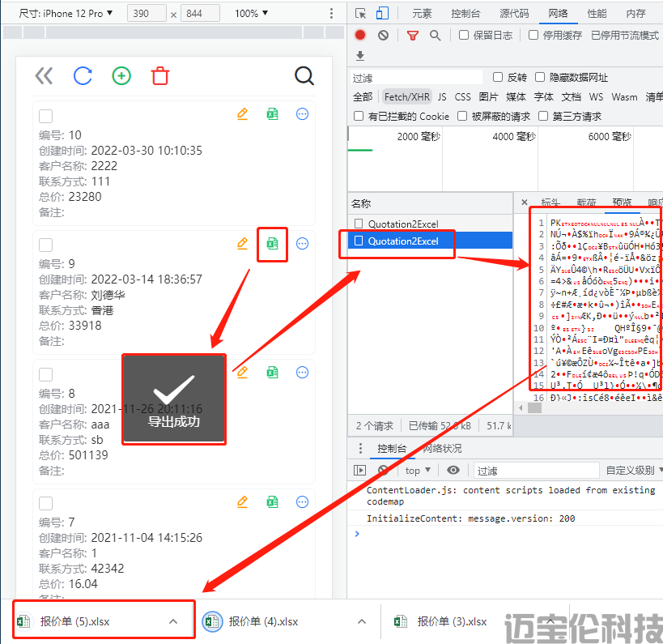Viewport: 663px width, 644px height.
Task: Click the console live expression eye icon
Action: (x=453, y=470)
